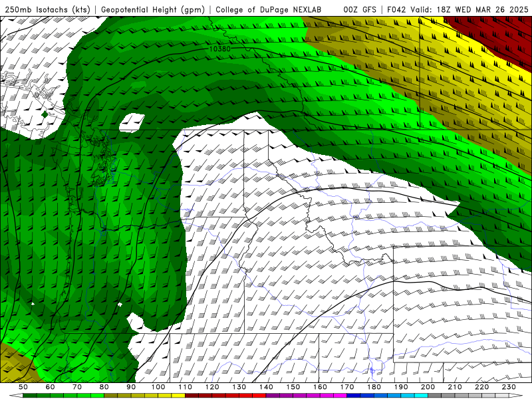The height and width of the screenshot is (399, 532).
Task: Click the 'College of DuPage NEXLAB' credit text
Action: tap(269, 10)
